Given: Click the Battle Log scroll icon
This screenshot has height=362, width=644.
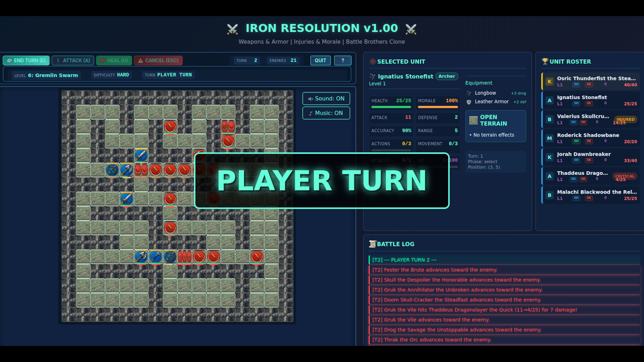Looking at the screenshot, I should [x=372, y=244].
